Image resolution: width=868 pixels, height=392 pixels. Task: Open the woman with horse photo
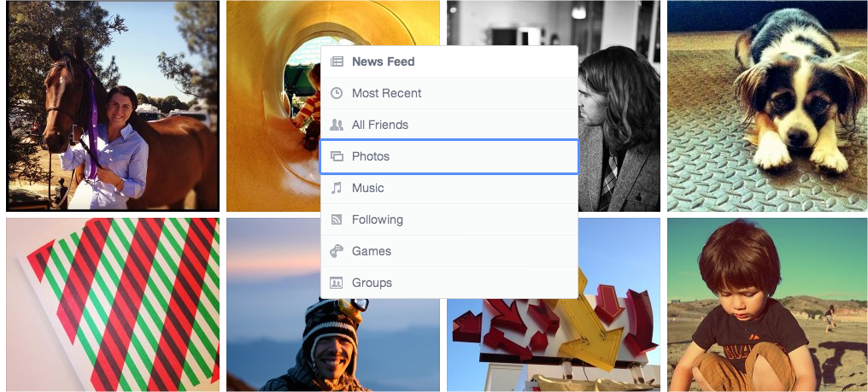tap(113, 106)
